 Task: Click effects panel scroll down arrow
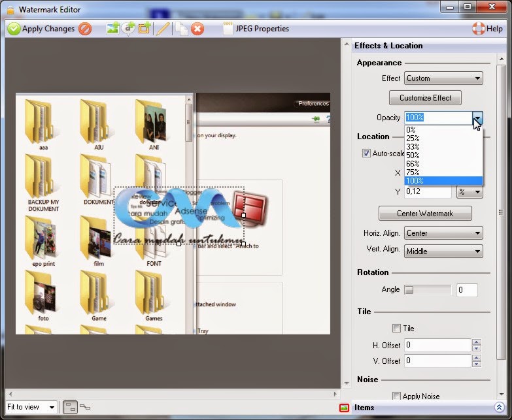point(502,395)
